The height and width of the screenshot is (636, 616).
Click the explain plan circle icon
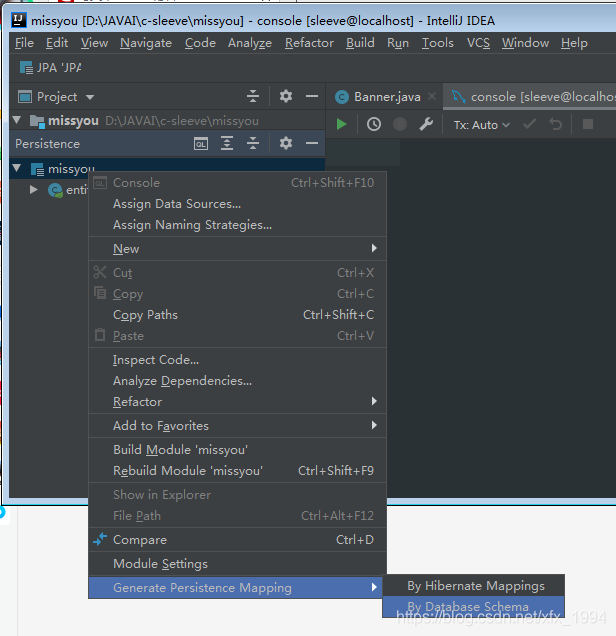400,124
